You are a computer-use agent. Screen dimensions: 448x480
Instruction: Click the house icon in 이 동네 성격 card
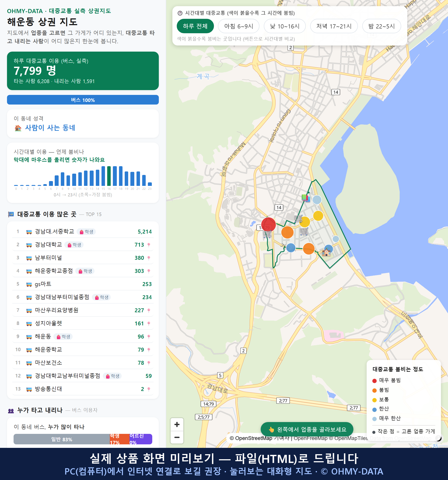pyautogui.click(x=18, y=128)
